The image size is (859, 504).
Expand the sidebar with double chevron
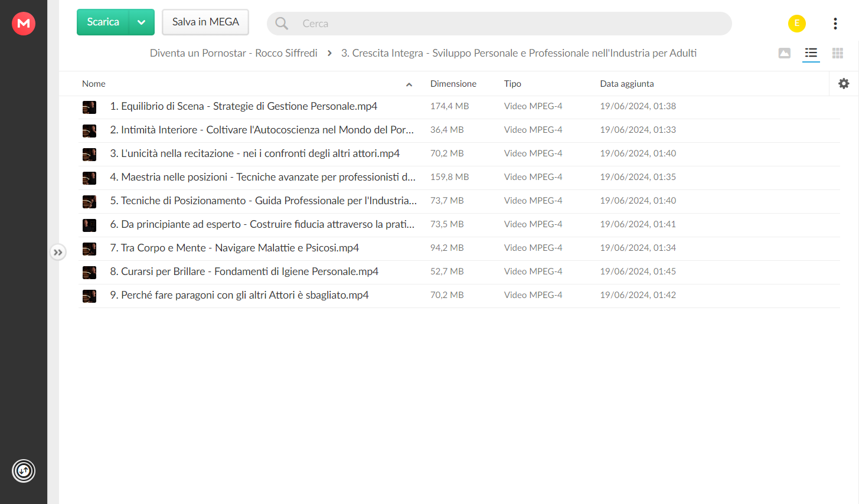coord(58,252)
